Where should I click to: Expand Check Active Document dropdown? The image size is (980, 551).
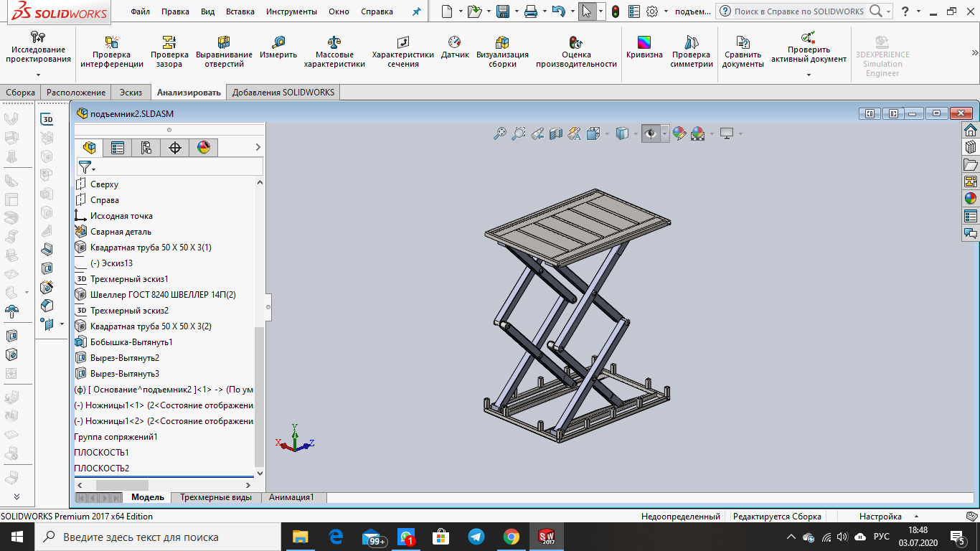tap(809, 75)
